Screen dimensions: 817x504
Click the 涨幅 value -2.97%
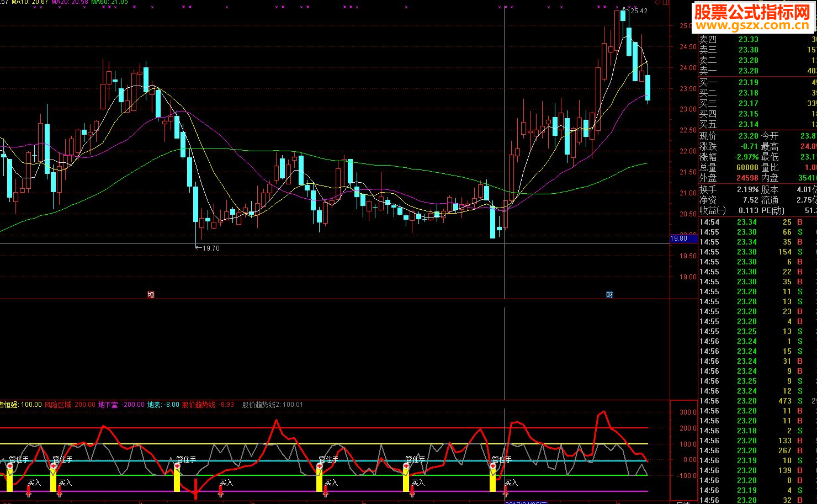746,157
